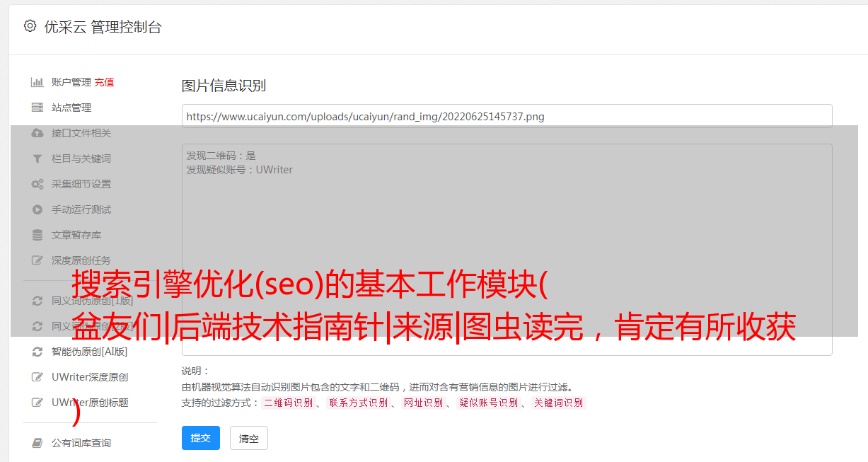Select 手动运行测试 menu label
This screenshot has width=868, height=462.
point(81,209)
